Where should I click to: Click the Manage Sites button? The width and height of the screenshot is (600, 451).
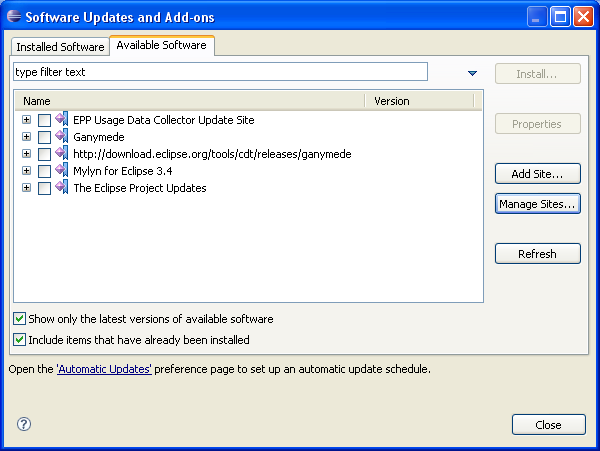(x=538, y=204)
